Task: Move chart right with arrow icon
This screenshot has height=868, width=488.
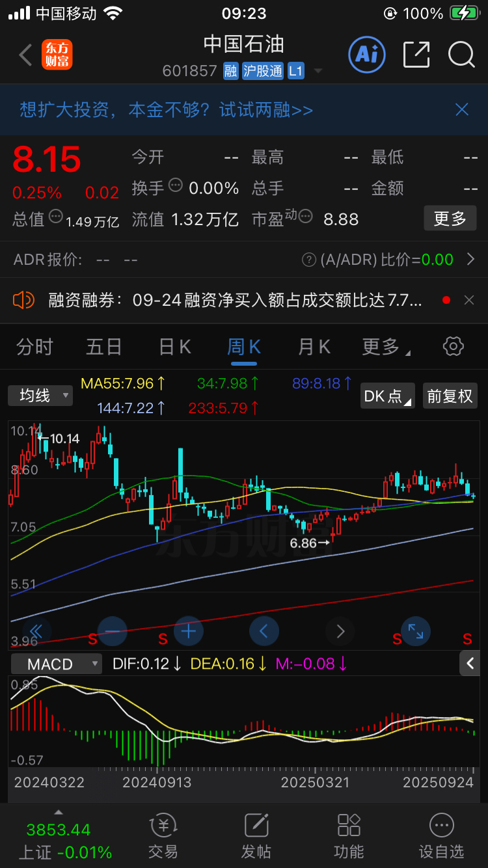Action: [340, 631]
